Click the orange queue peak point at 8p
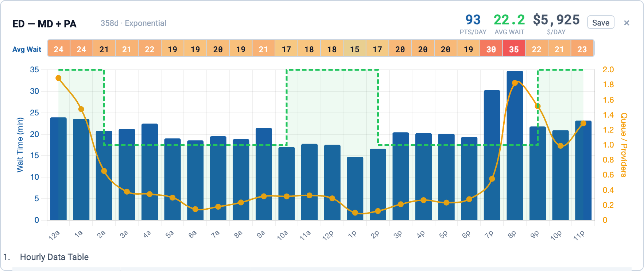The image size is (644, 271). point(515,83)
